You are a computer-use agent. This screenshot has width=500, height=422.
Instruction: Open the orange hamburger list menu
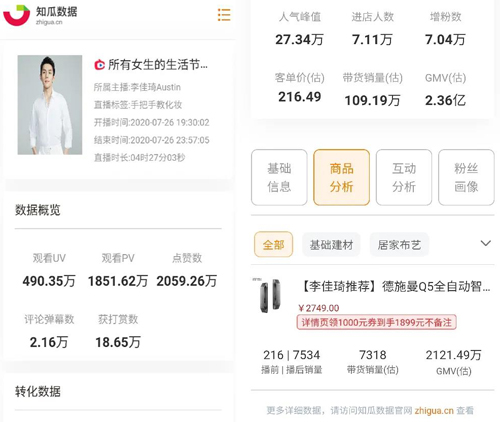click(224, 15)
